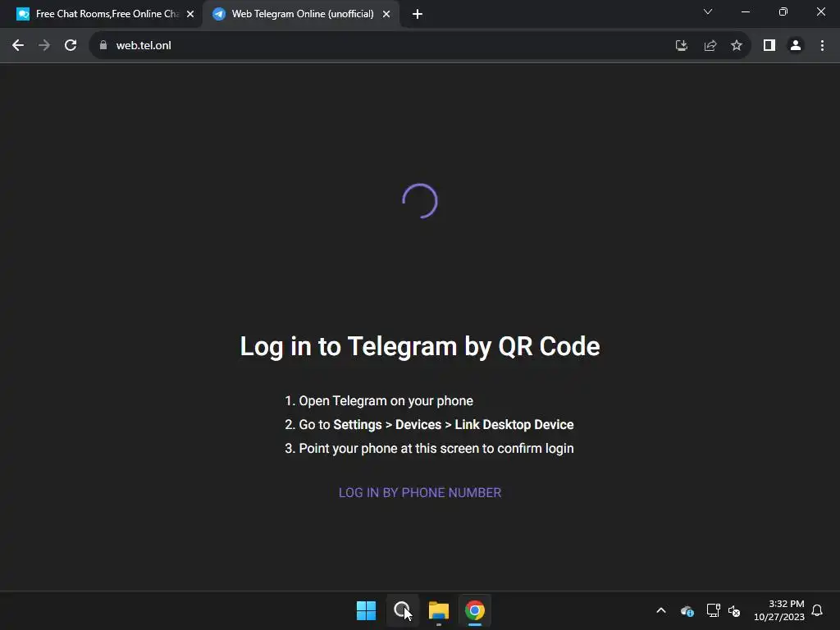Open the OneDrive cloud tray icon

pos(687,610)
